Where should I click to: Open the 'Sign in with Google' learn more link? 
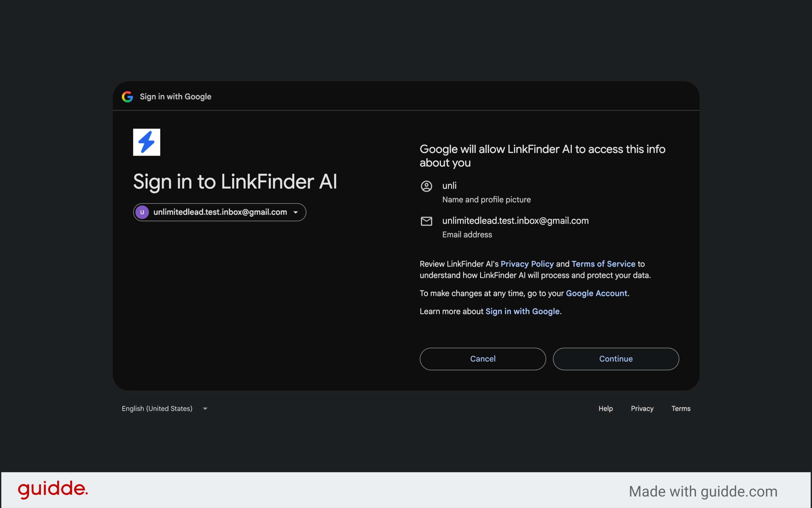522,311
